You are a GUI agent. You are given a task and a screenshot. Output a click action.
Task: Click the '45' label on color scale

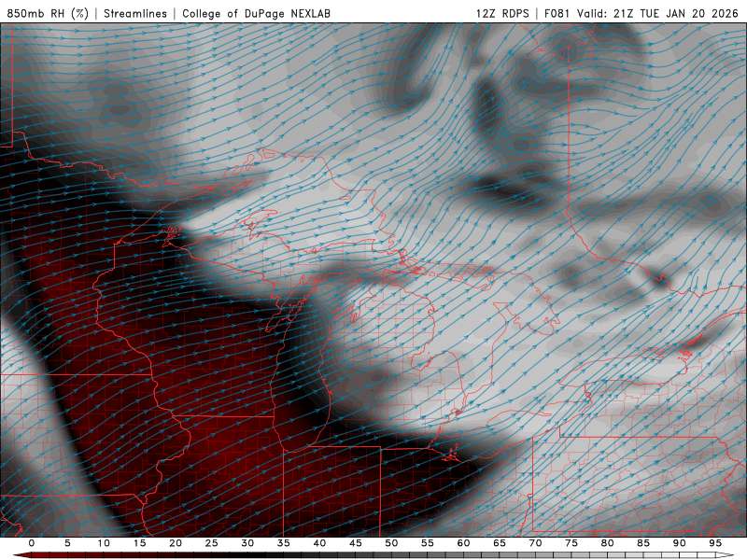click(356, 543)
